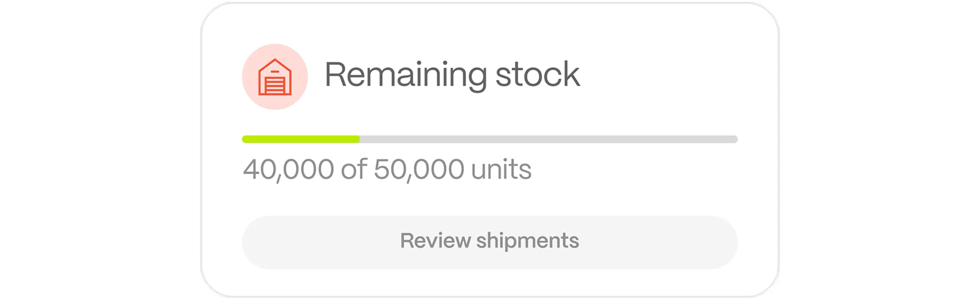Click where the green fill ends on the stock bar
This screenshot has height=299, width=980.
[359, 139]
